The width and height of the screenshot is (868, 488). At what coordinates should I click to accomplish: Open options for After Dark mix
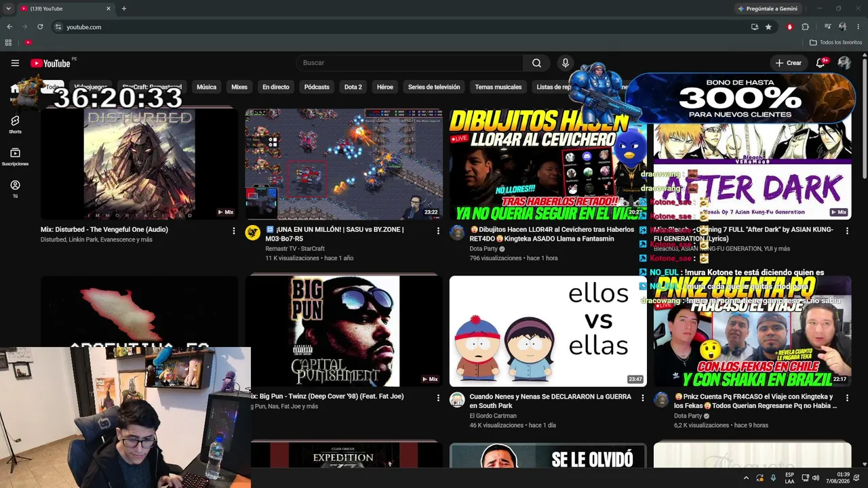(847, 230)
